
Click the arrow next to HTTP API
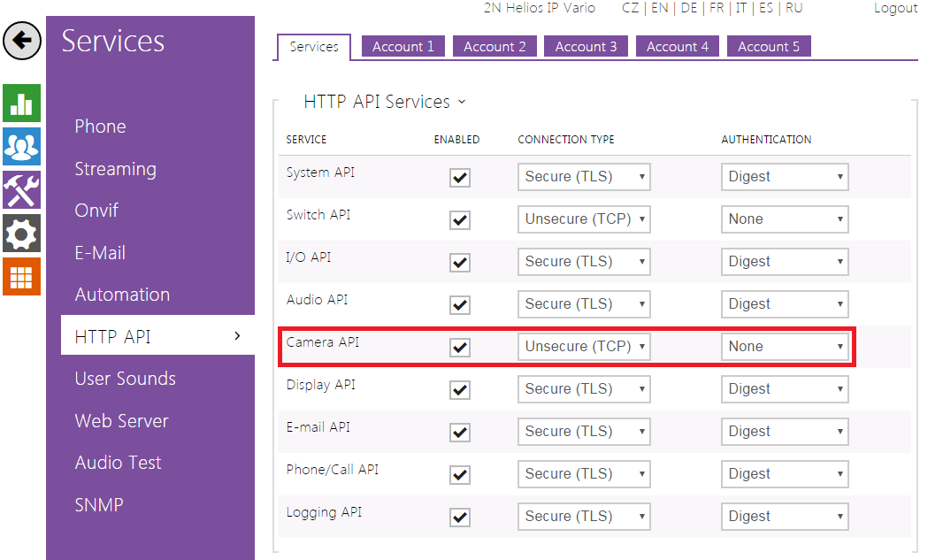point(236,336)
